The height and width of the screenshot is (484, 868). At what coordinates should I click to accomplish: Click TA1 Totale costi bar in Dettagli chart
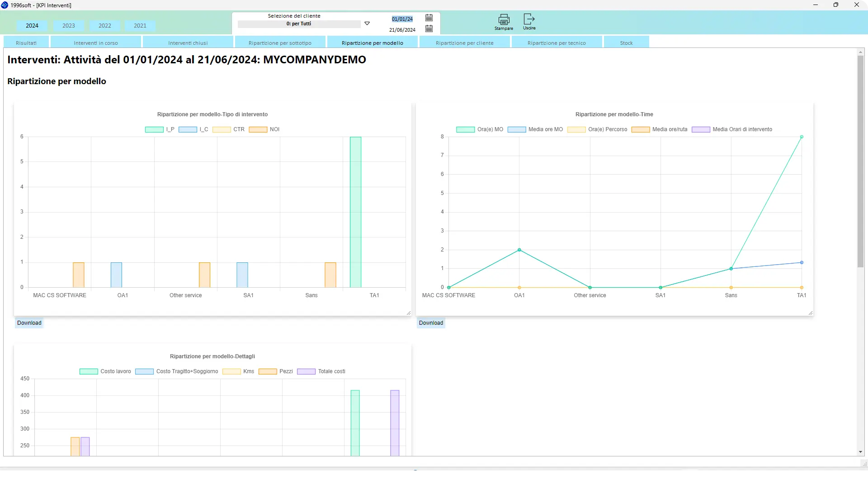coord(395,423)
